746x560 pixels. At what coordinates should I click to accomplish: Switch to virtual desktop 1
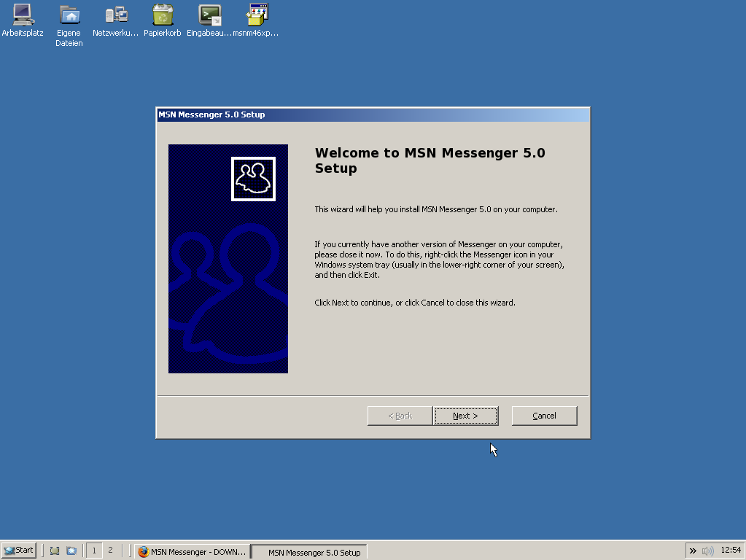[x=94, y=551]
